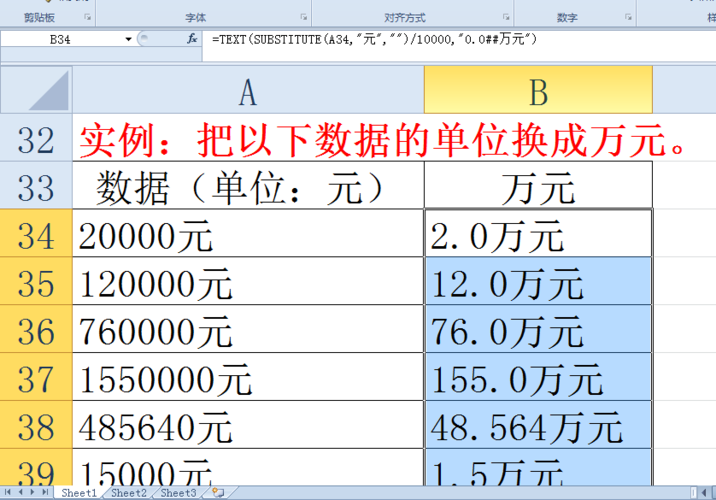The width and height of the screenshot is (716, 500).
Task: Switch to the Sheet1 tab
Action: 79,493
